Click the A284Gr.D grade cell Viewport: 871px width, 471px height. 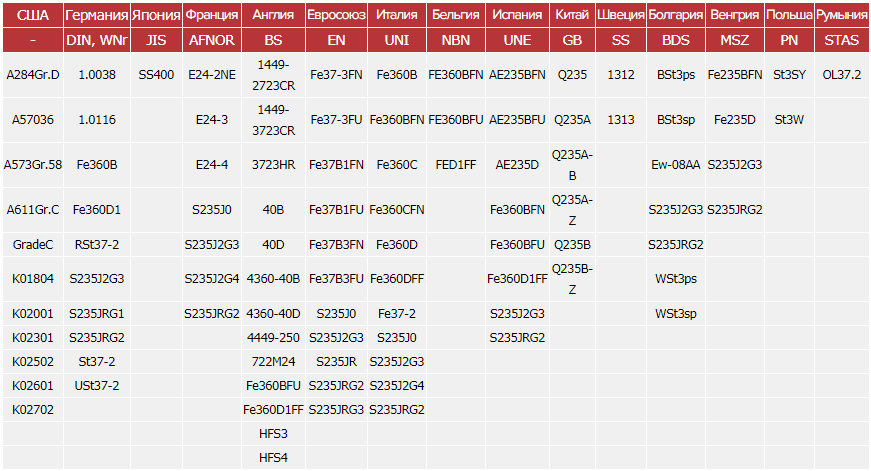(x=33, y=74)
